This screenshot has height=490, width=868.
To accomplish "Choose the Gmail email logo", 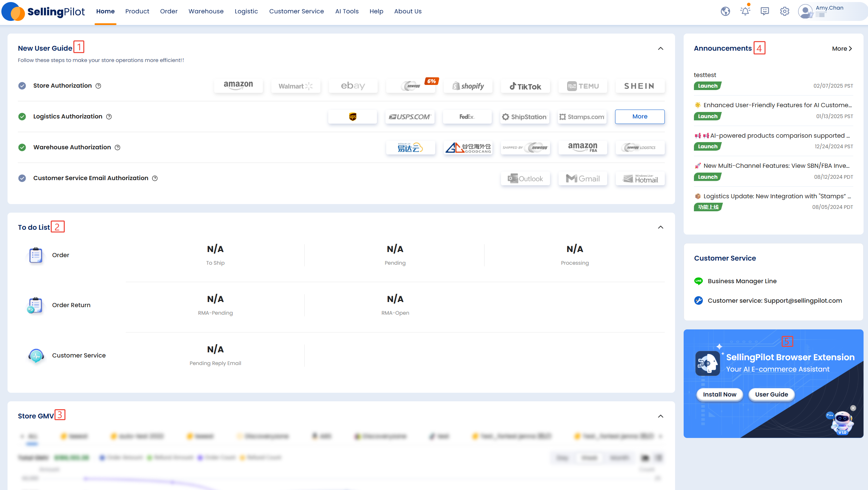I will (583, 178).
